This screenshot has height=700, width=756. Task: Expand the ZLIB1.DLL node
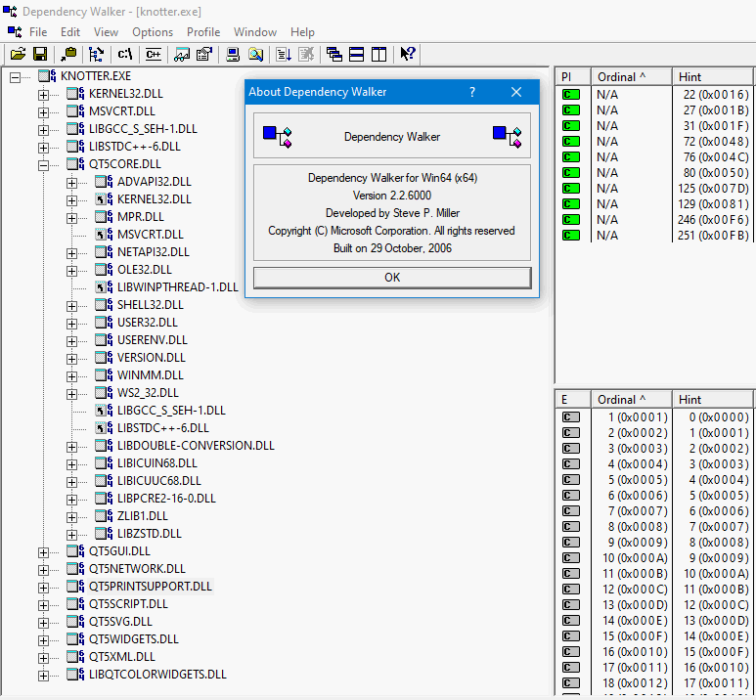click(x=71, y=517)
